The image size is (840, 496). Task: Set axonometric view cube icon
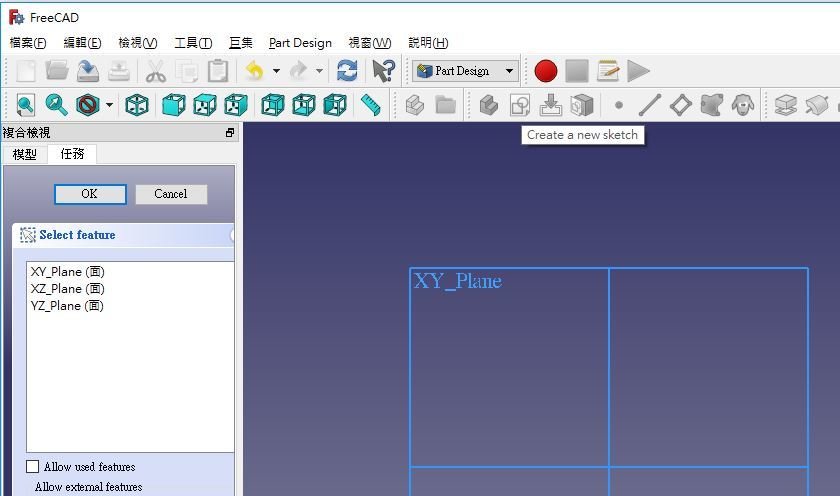click(137, 105)
